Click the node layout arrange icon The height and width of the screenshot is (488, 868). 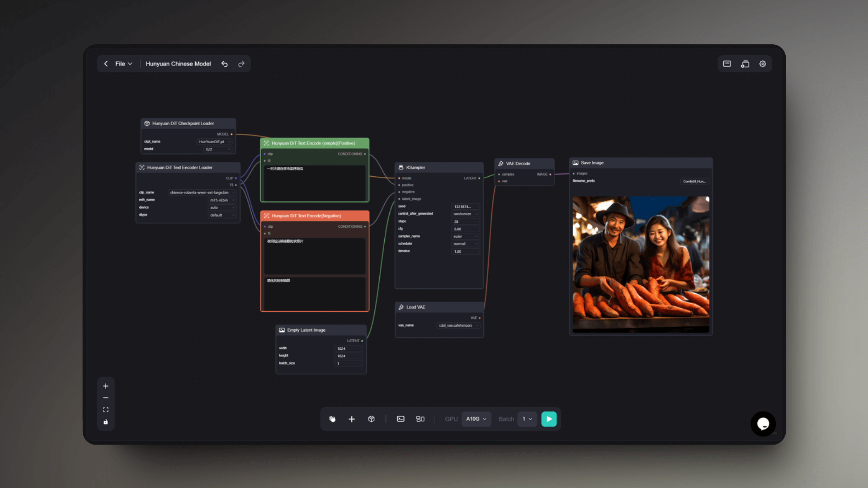coord(420,419)
